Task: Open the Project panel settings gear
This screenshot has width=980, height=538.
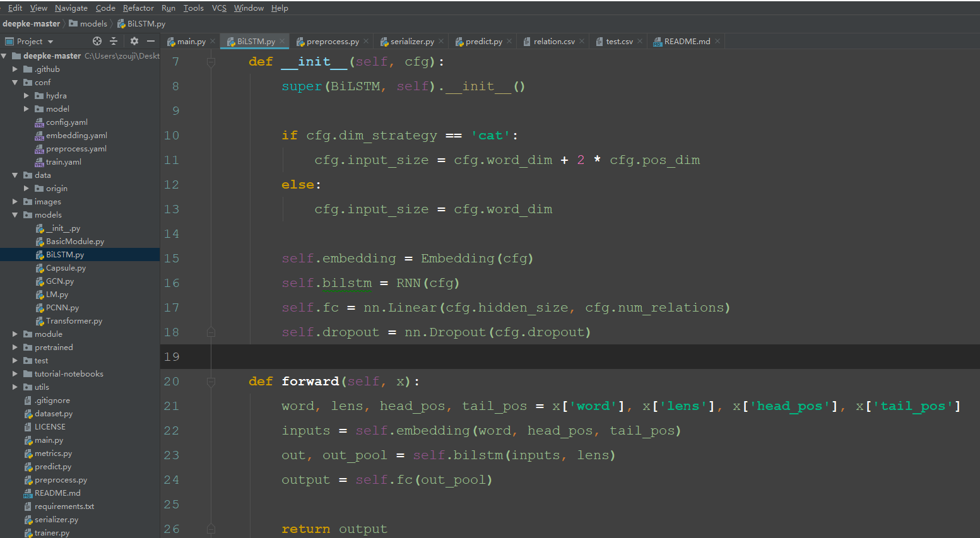Action: (134, 41)
